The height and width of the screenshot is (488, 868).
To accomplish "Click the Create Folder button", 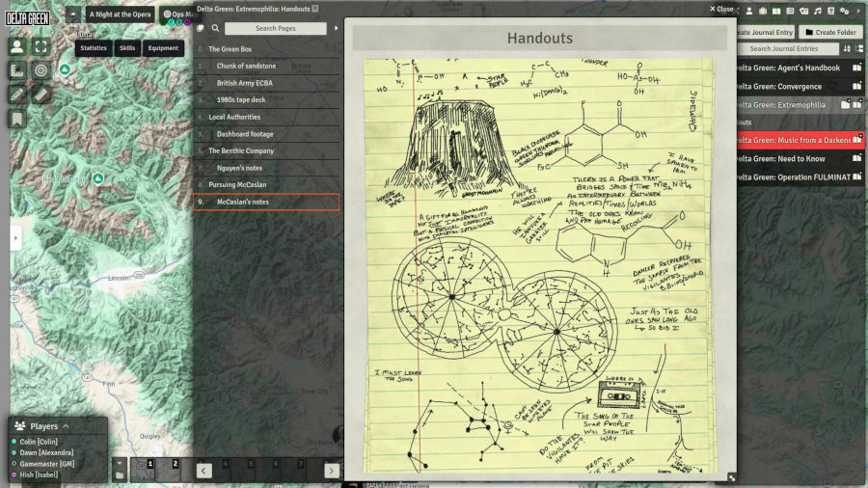I will [x=830, y=32].
